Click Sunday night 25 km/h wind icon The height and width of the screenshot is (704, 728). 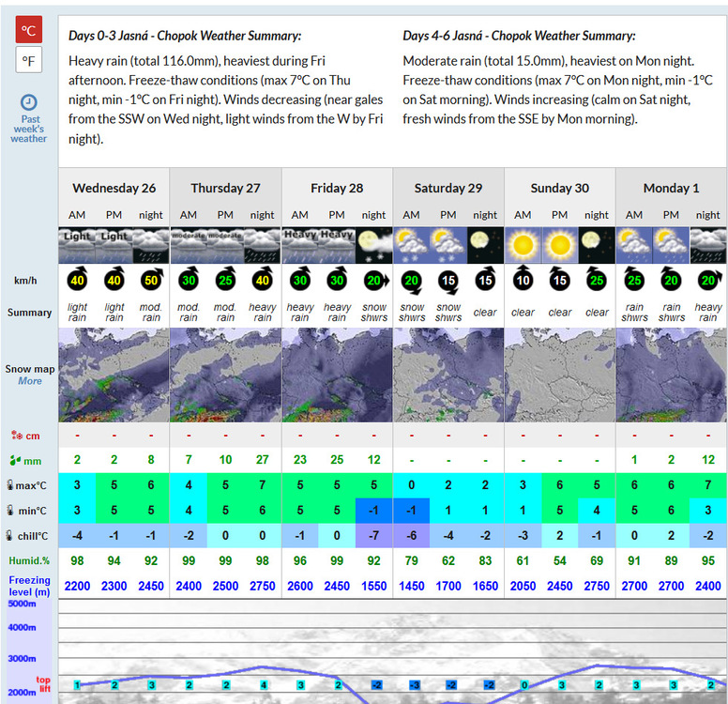pyautogui.click(x=597, y=280)
